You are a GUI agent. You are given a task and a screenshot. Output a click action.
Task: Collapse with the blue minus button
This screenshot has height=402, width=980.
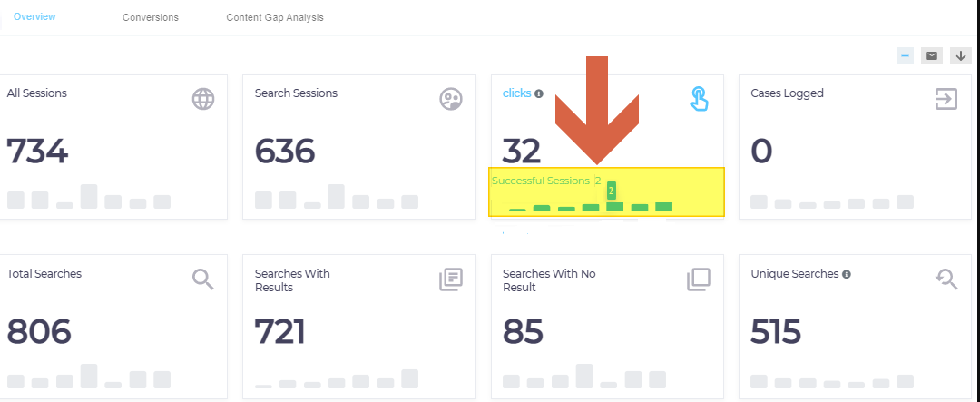pyautogui.click(x=905, y=56)
